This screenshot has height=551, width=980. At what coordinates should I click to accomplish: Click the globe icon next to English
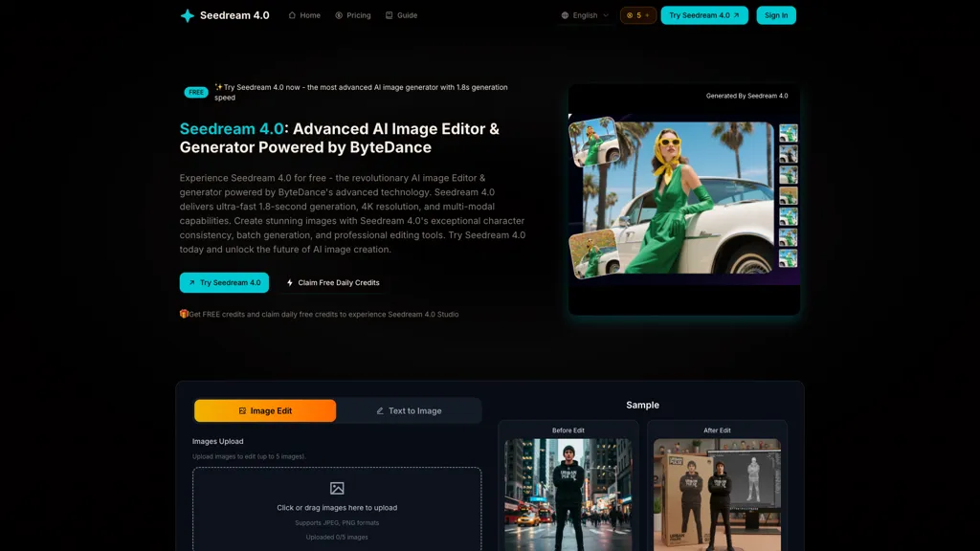(565, 15)
